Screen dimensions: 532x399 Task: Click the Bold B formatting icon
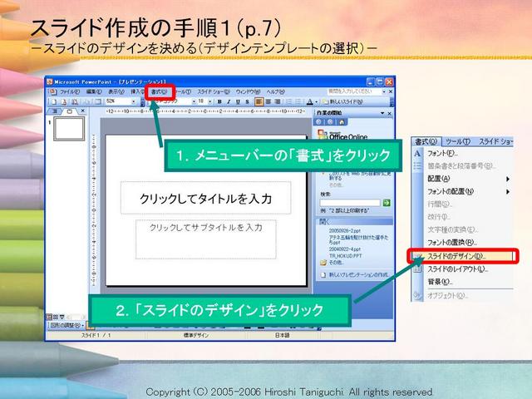click(219, 101)
